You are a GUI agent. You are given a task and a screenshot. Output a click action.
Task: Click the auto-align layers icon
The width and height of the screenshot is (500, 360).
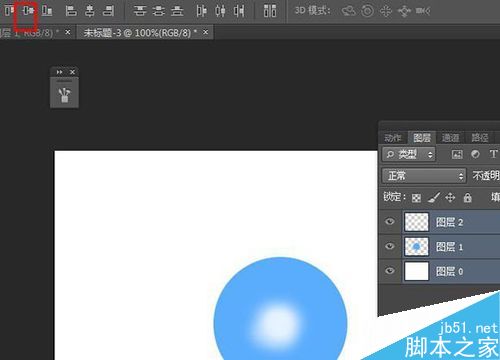point(270,11)
